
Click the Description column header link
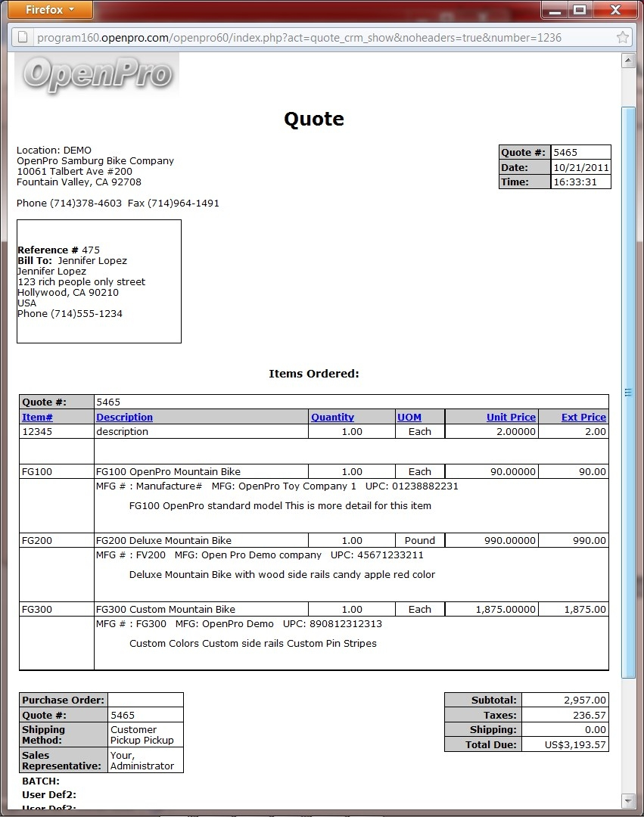124,417
